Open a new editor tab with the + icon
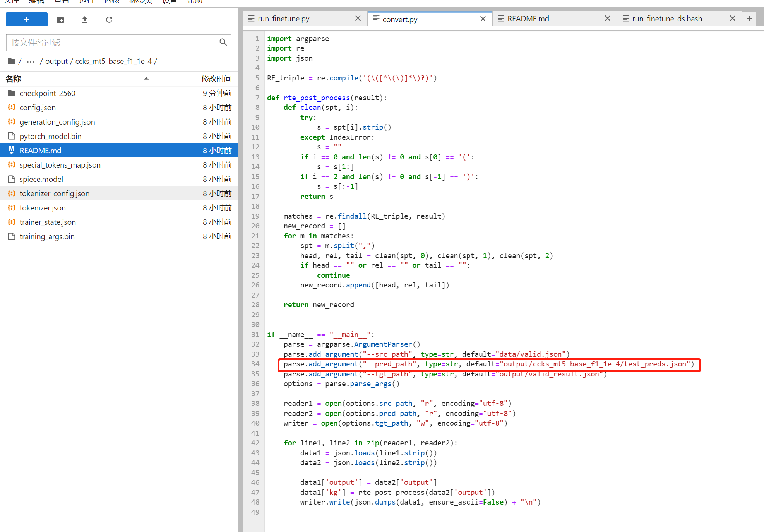This screenshot has width=764, height=532. [749, 18]
